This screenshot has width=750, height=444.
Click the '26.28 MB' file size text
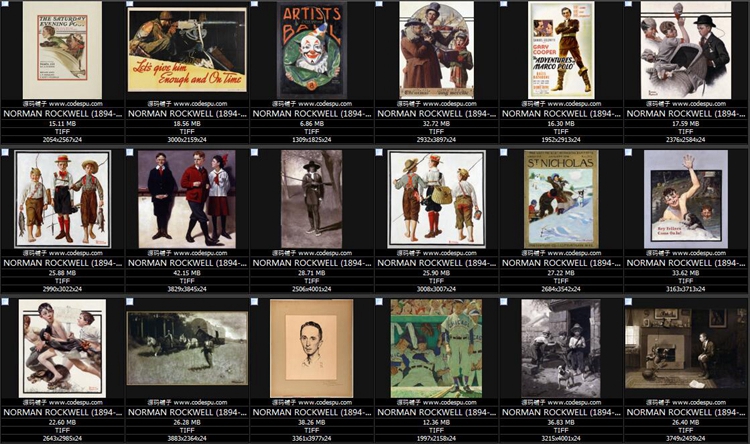[x=187, y=422]
